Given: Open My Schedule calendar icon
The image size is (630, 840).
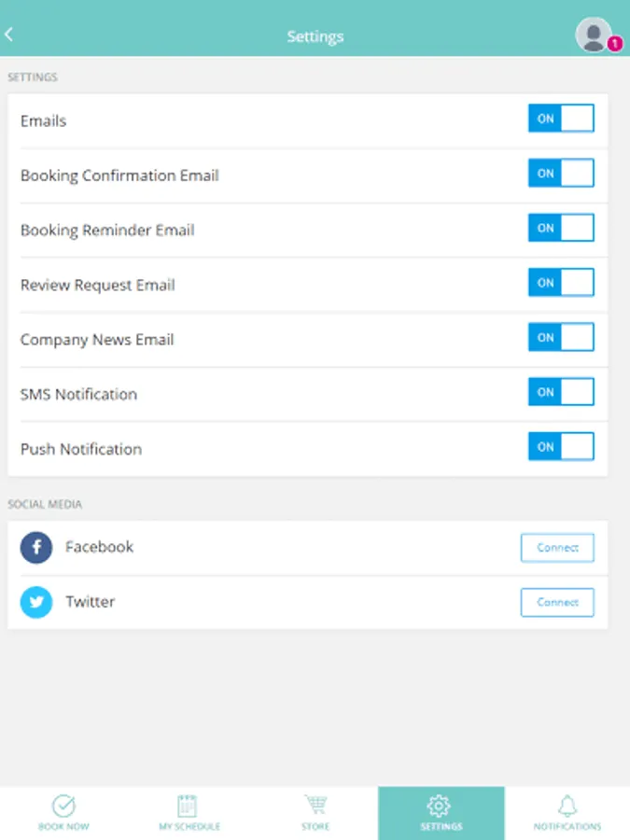Looking at the screenshot, I should [189, 806].
